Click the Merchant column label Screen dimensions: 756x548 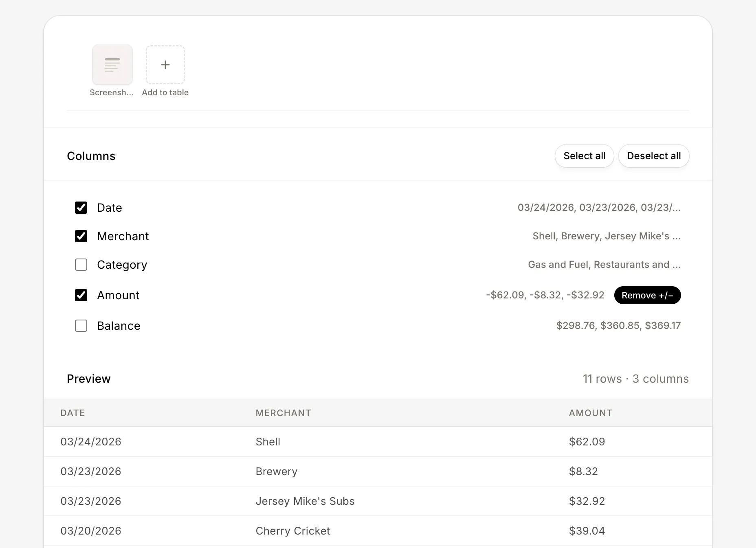tap(123, 236)
